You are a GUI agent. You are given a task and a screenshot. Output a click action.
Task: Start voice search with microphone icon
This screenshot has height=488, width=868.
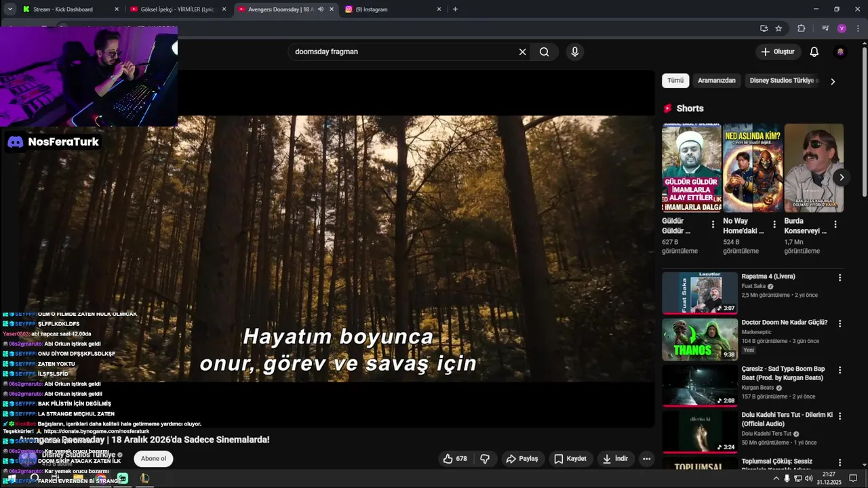[x=575, y=52]
